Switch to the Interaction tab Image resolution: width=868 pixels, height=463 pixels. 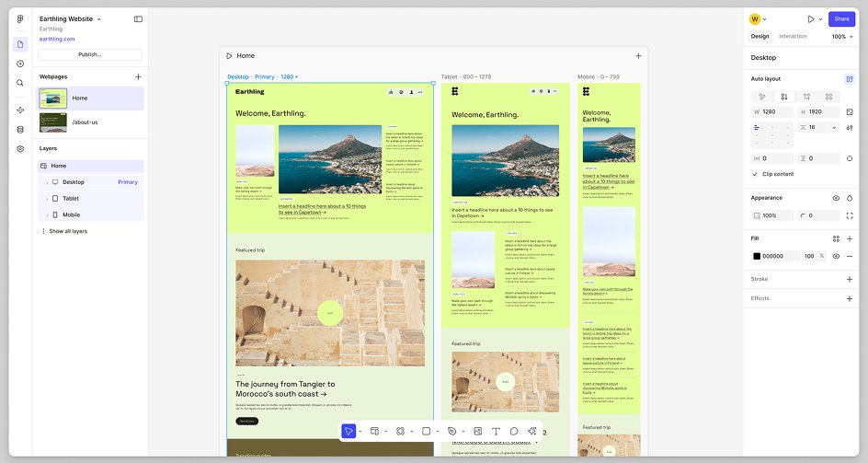793,37
